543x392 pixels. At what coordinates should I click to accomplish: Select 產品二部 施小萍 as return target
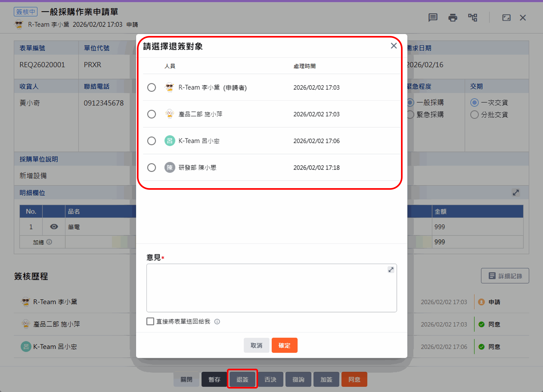point(151,114)
